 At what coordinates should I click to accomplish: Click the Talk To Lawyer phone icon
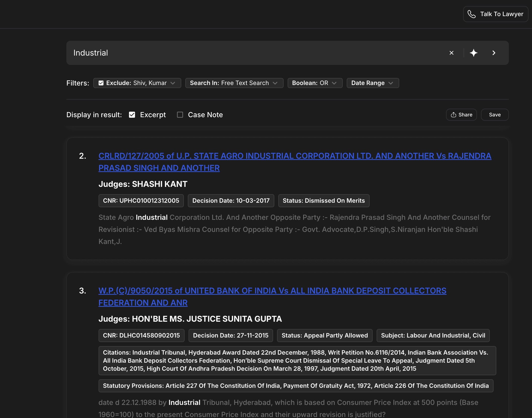[x=471, y=14]
